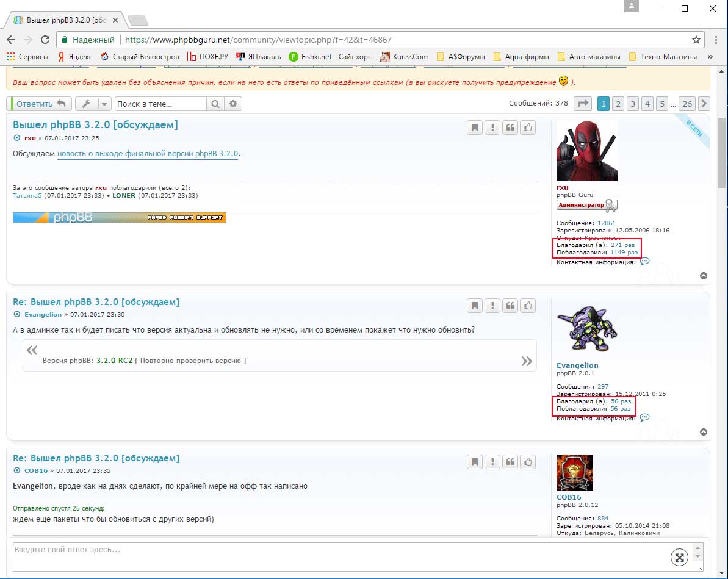The height and width of the screenshot is (579, 728).
Task: Click the search magnifier icon in topic search
Action: click(215, 104)
